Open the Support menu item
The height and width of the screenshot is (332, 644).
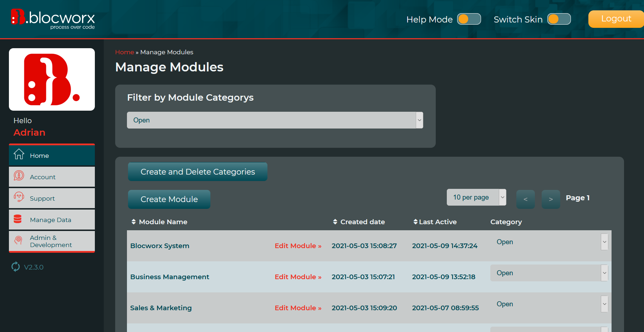coord(52,198)
